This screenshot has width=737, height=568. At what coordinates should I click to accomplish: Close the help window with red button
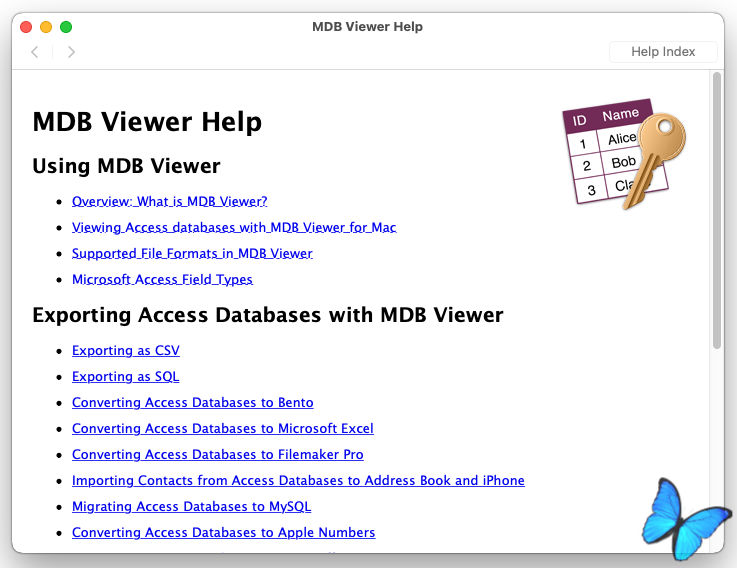[x=26, y=27]
